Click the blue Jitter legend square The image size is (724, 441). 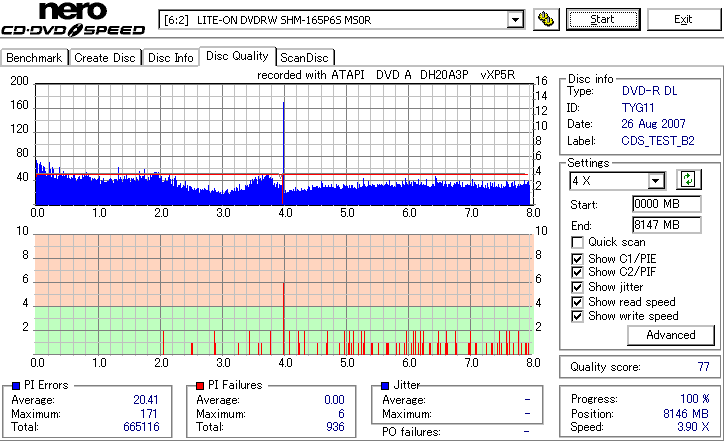click(x=385, y=386)
